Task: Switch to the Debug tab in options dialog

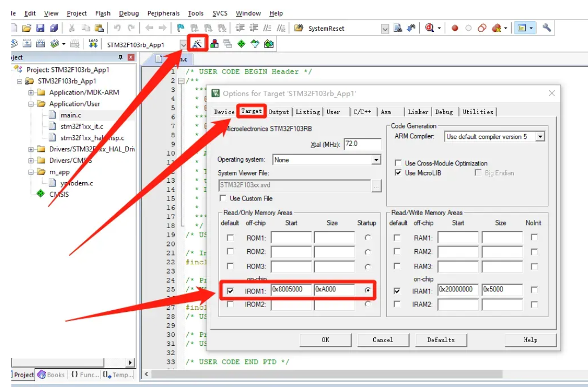Action: 444,112
